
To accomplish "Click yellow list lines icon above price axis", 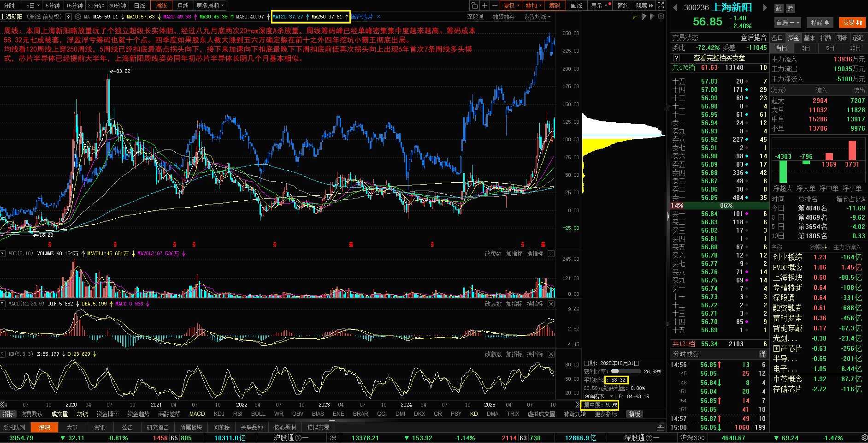I will 636,17.
